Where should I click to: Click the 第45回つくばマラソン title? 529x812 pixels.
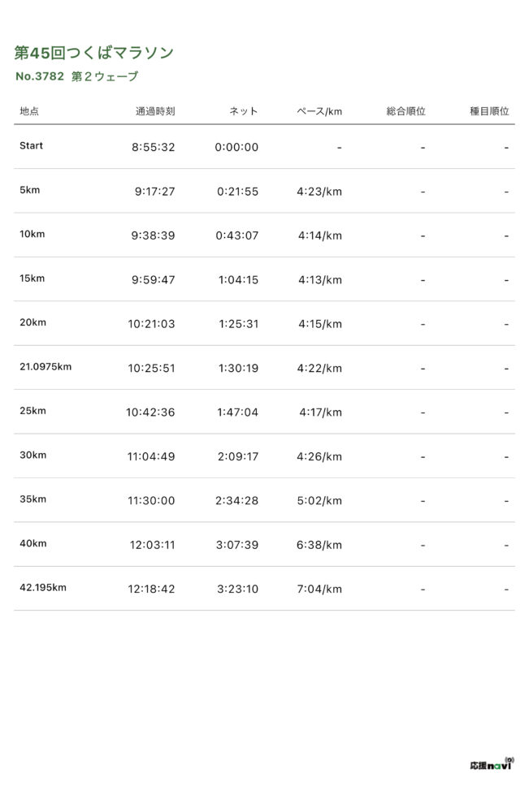point(94,53)
